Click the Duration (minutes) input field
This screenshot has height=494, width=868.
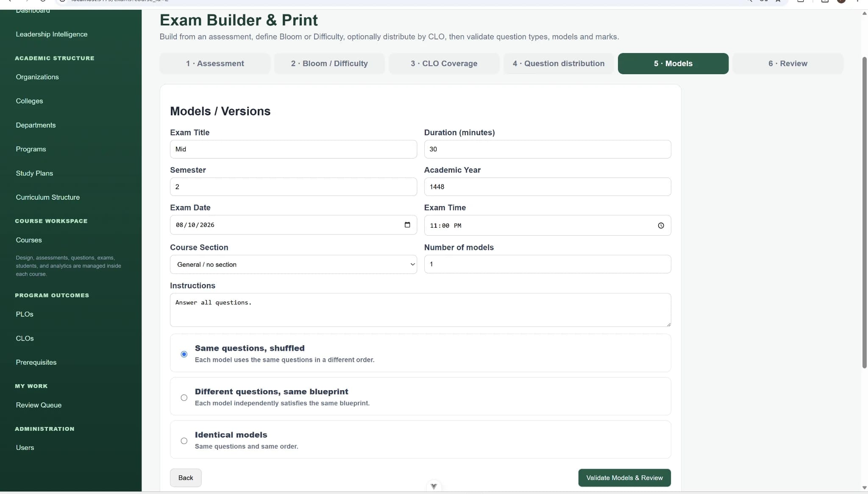[548, 149]
